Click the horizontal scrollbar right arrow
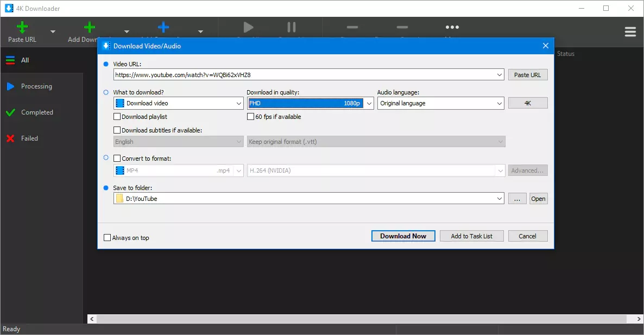Viewport: 644px width, 335px height. tap(639, 319)
